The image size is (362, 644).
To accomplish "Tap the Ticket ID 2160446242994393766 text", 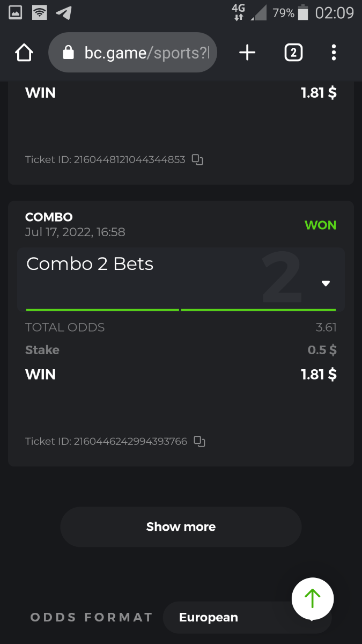I will click(x=106, y=441).
